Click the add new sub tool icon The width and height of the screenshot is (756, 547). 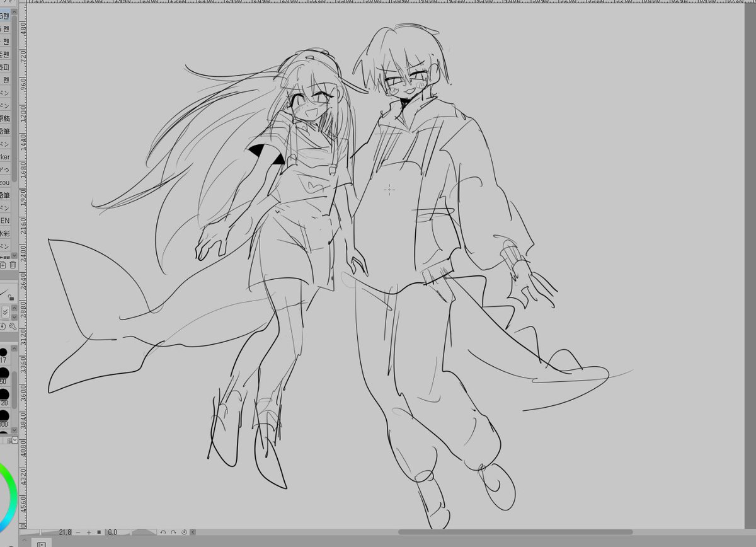tap(3, 265)
